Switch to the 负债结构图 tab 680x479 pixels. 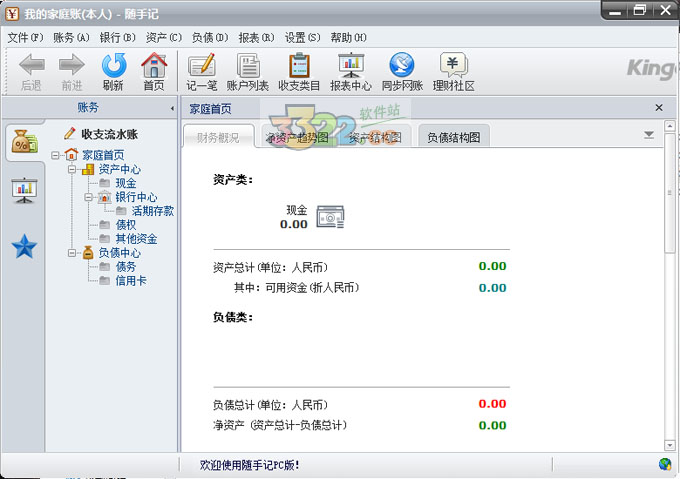[x=454, y=138]
